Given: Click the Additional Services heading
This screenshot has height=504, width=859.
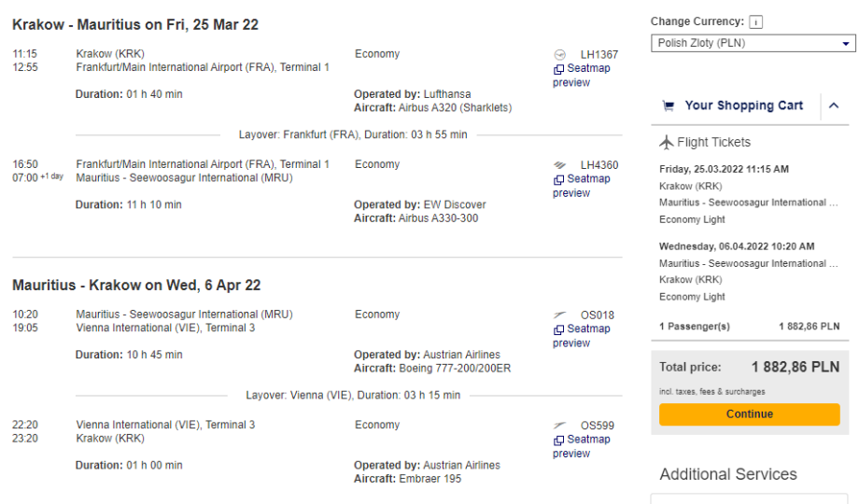Looking at the screenshot, I should [x=728, y=474].
